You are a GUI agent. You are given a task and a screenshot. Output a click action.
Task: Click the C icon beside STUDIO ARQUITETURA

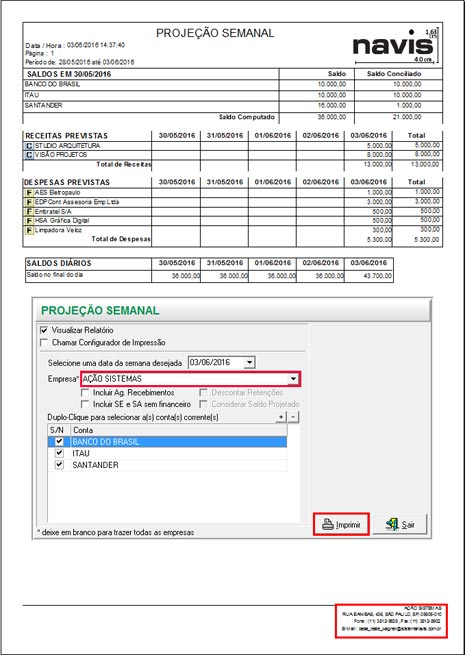29,146
